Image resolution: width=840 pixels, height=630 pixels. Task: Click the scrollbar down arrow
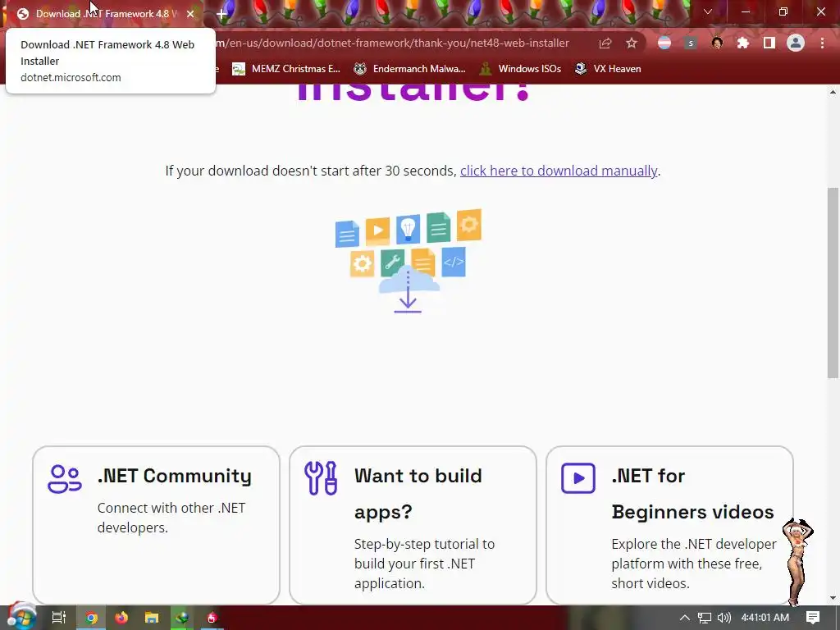(833, 598)
